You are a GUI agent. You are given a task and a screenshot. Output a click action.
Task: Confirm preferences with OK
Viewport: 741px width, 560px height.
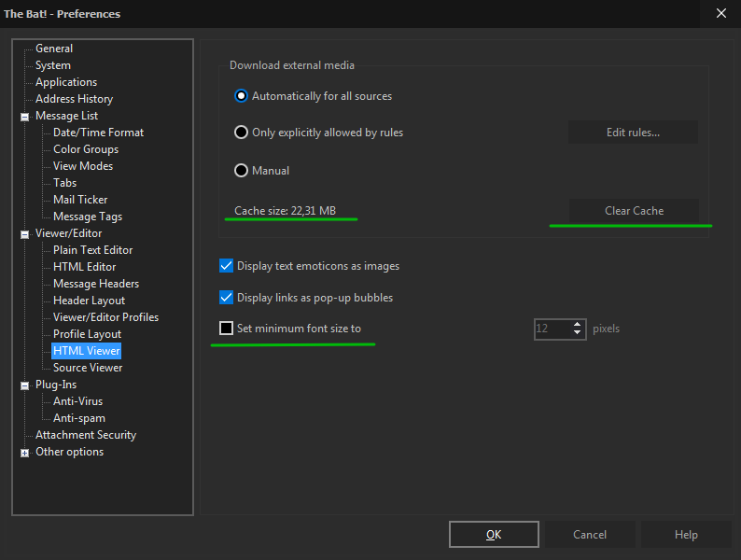pyautogui.click(x=494, y=535)
